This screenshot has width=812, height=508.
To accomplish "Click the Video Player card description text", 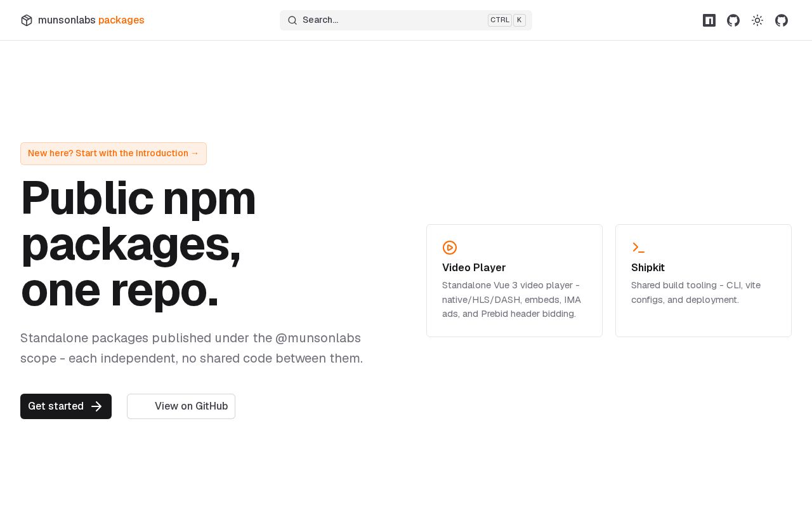I will 512,299.
